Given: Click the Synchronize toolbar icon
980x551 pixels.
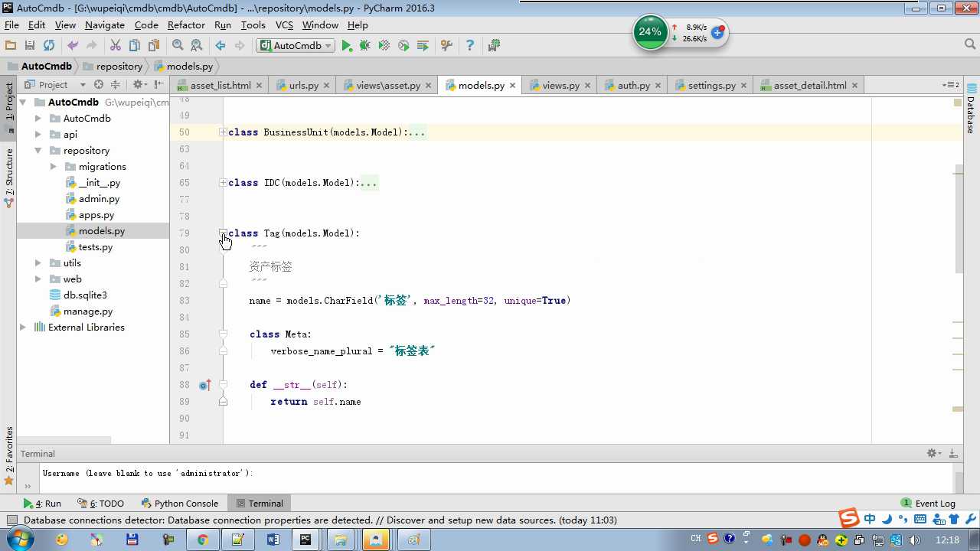Looking at the screenshot, I should click(49, 45).
